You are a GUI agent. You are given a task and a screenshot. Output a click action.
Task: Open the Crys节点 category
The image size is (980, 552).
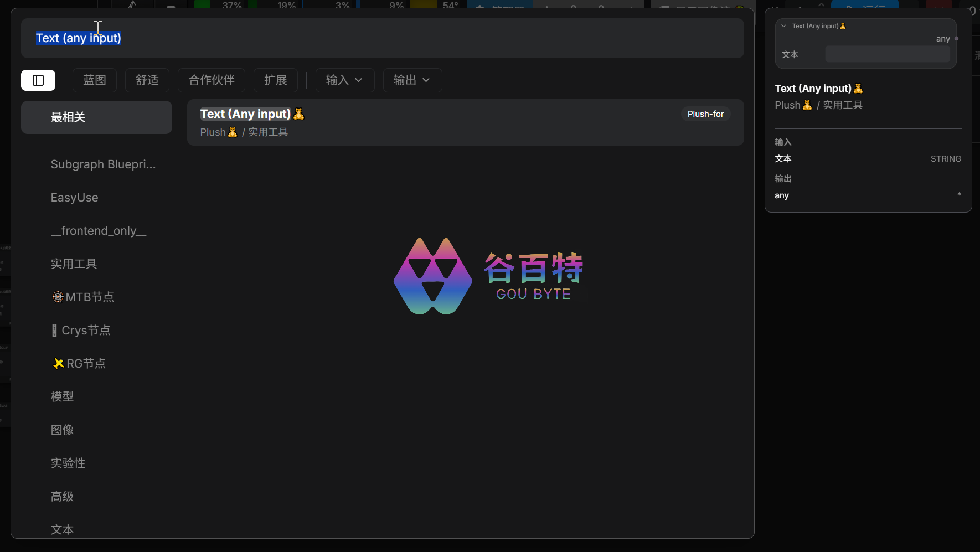point(96,331)
